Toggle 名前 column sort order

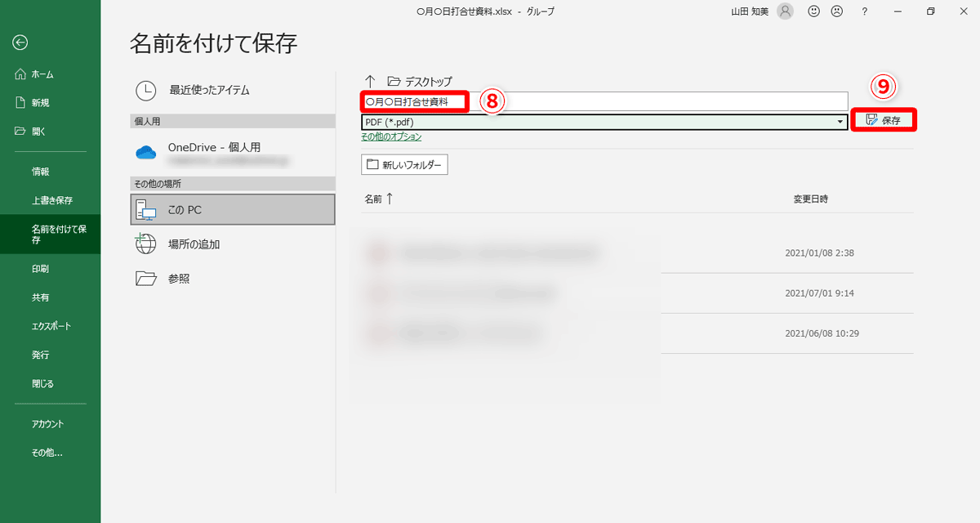click(x=378, y=199)
